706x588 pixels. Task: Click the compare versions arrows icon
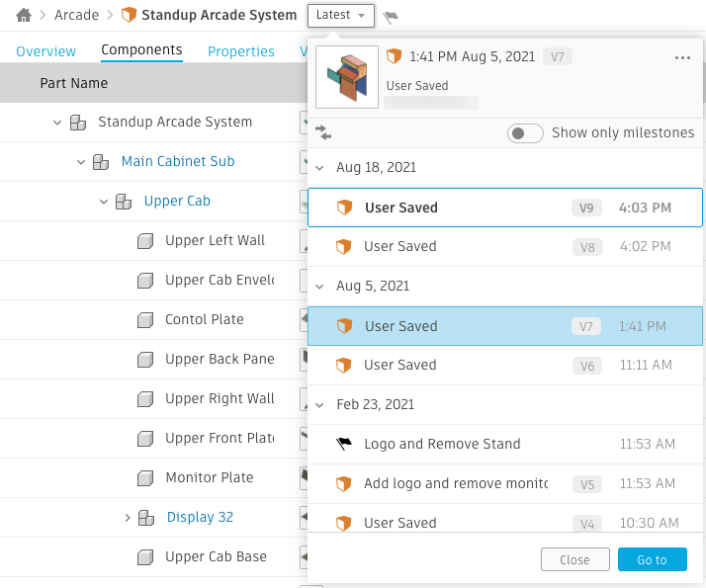coord(323,132)
